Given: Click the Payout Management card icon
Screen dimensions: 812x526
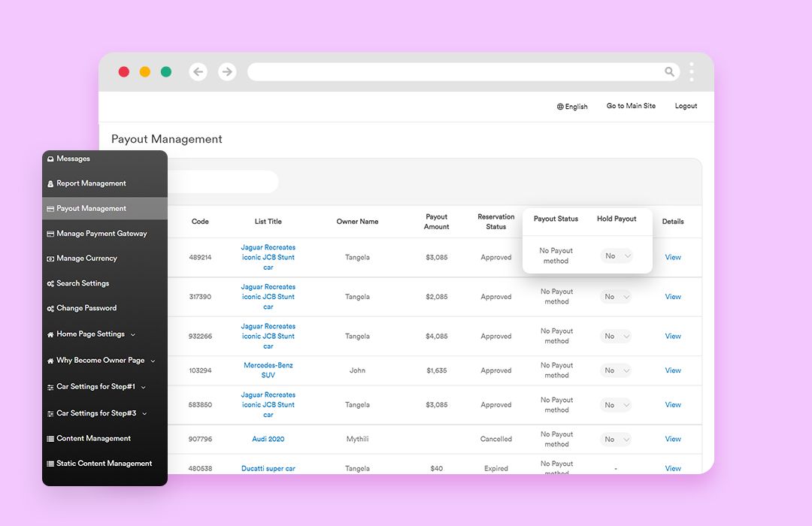Looking at the screenshot, I should click(50, 209).
